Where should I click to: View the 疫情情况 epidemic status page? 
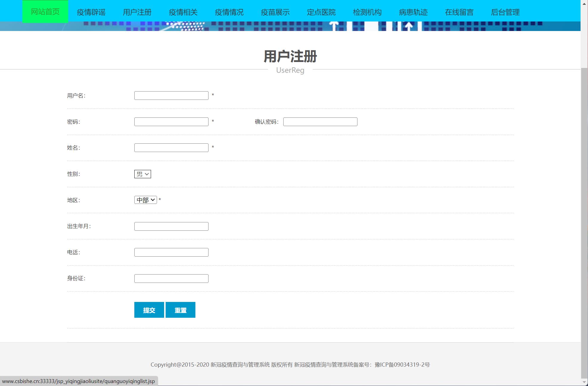tap(229, 12)
